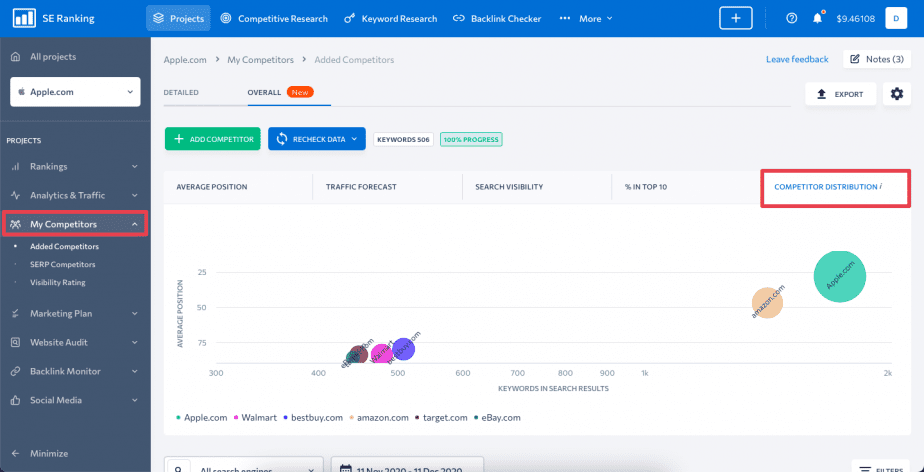Click the amazon.com bubble in chart
The width and height of the screenshot is (924, 472).
click(767, 303)
